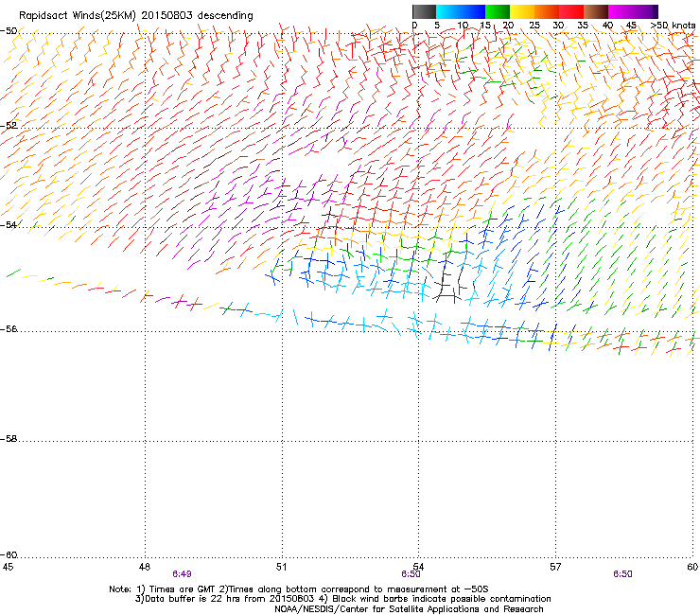Click the purple time label near longitude 60
Screen dimensions: 700x615
[x=622, y=574]
